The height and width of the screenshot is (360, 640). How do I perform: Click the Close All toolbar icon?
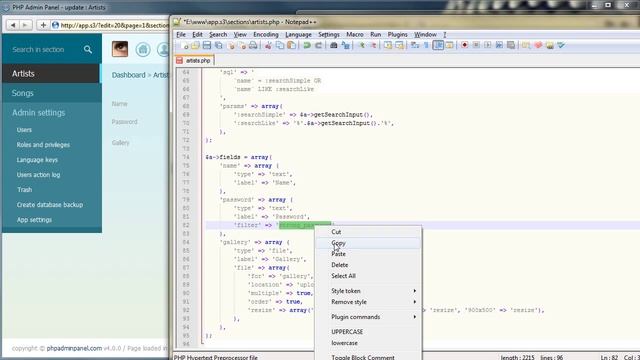pyautogui.click(x=242, y=45)
